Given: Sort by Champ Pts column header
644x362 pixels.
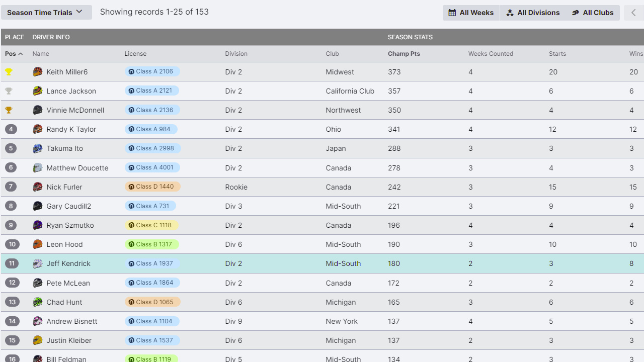Looking at the screenshot, I should pos(404,54).
